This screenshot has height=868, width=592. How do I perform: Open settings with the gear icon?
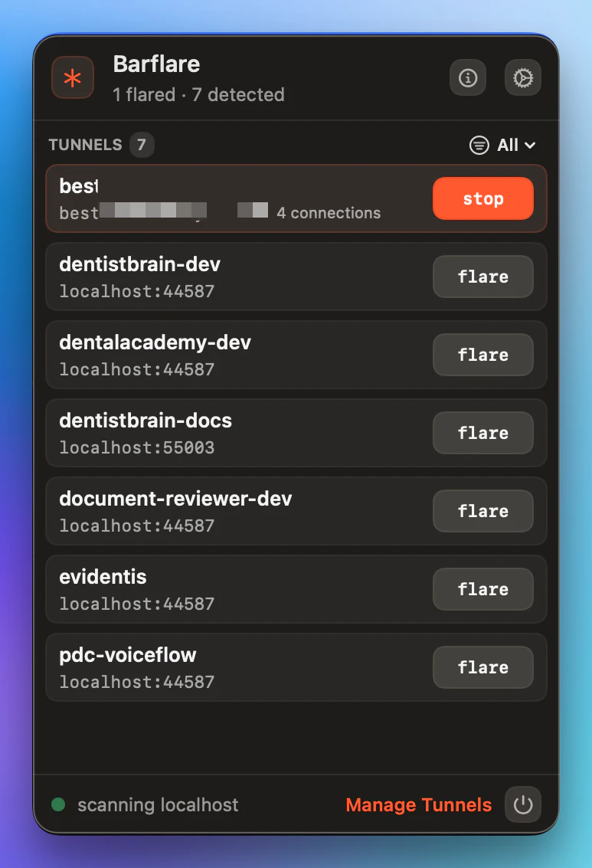click(x=523, y=77)
